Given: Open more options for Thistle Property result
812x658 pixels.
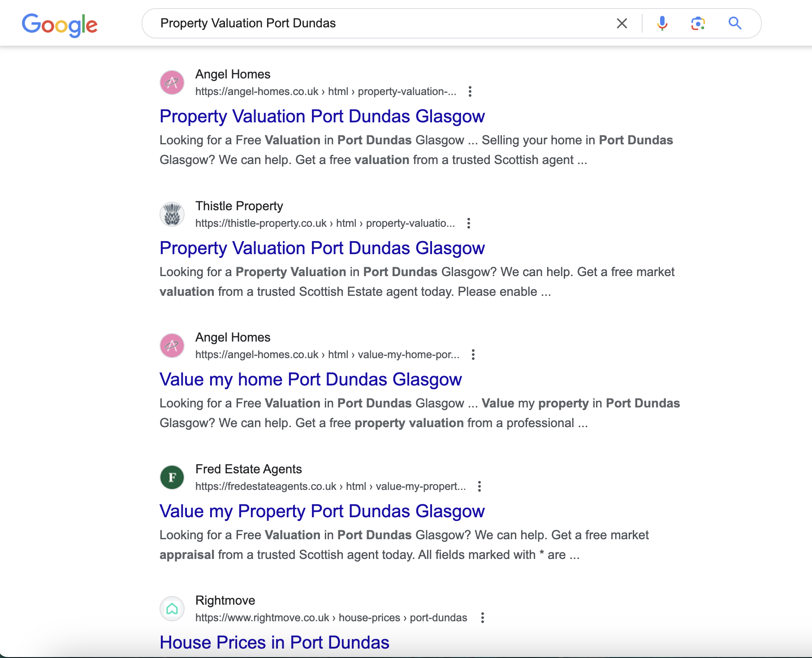Looking at the screenshot, I should click(x=468, y=223).
